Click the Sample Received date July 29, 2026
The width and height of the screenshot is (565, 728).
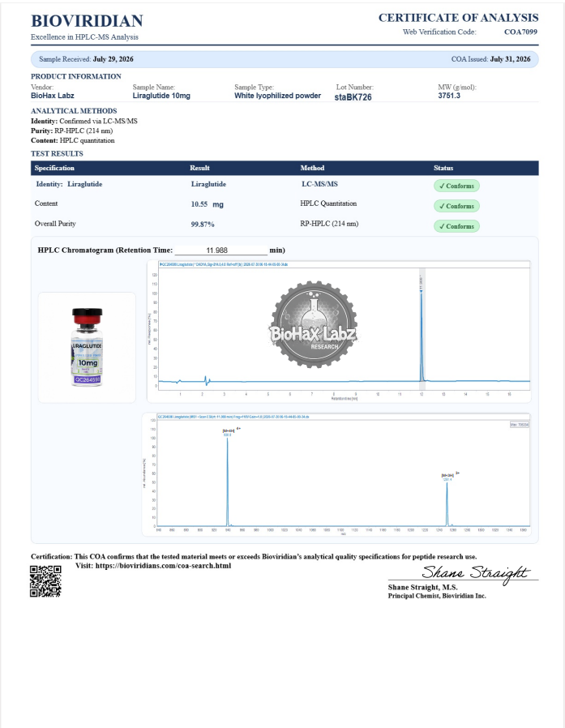(x=113, y=59)
